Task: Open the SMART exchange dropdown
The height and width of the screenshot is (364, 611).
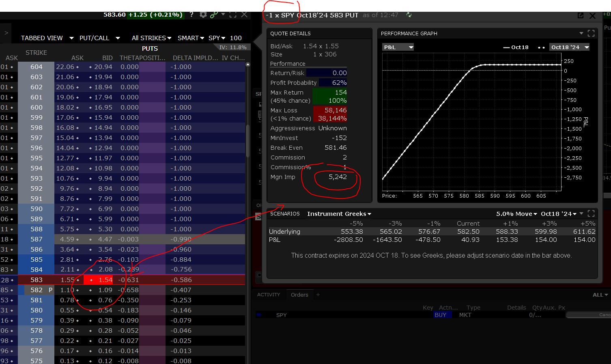Action: (x=191, y=38)
